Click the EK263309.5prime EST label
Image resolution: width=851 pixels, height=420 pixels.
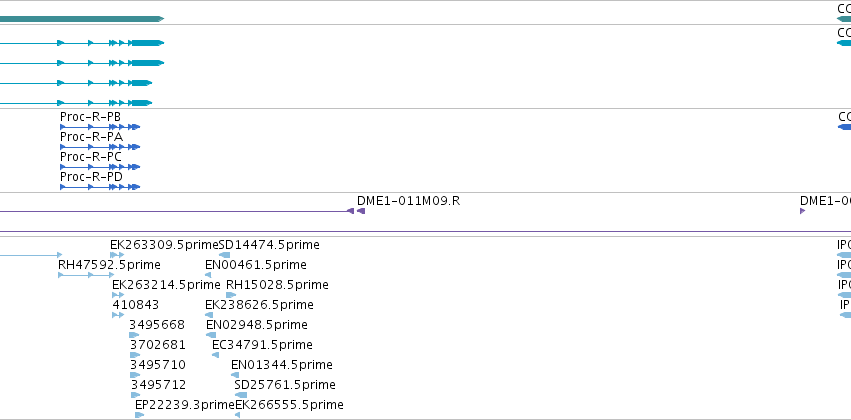164,245
